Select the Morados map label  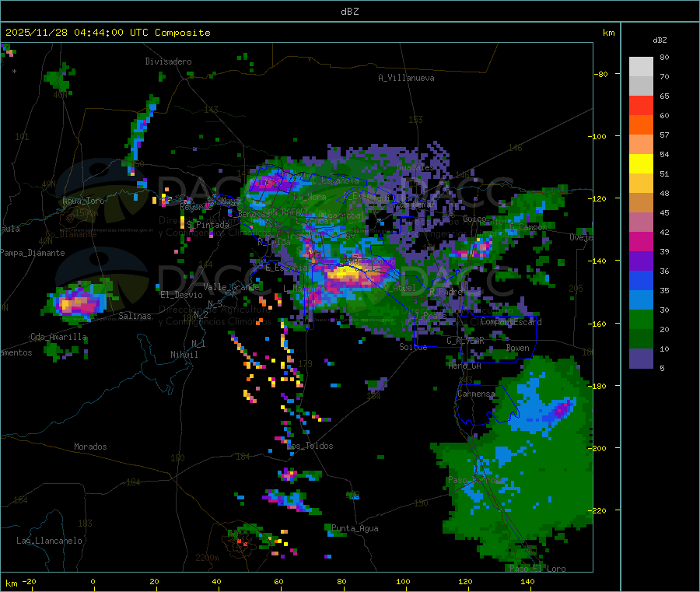click(x=90, y=447)
